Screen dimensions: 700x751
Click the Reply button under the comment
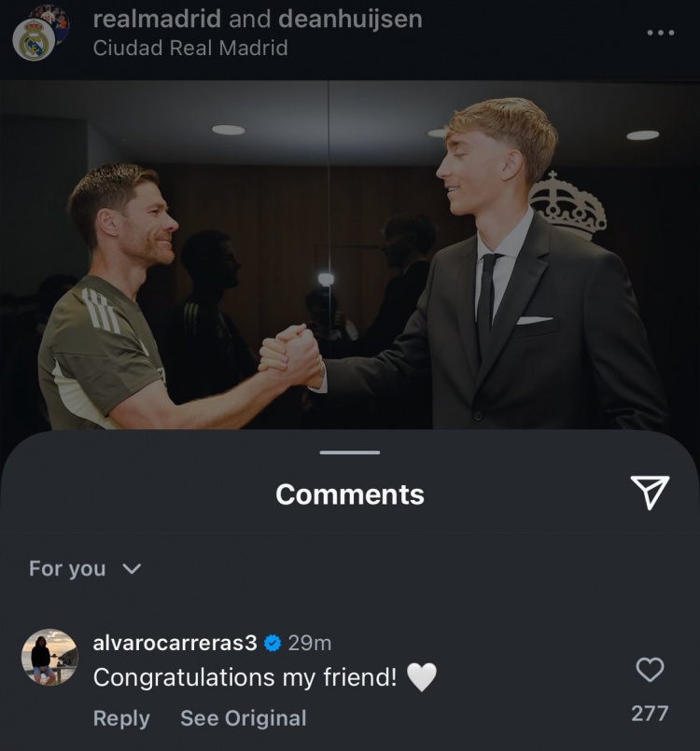point(121,718)
